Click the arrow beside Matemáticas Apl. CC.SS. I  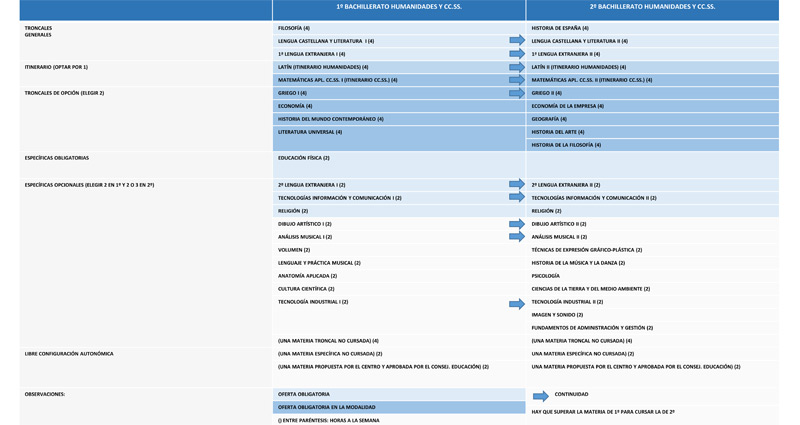(x=516, y=79)
